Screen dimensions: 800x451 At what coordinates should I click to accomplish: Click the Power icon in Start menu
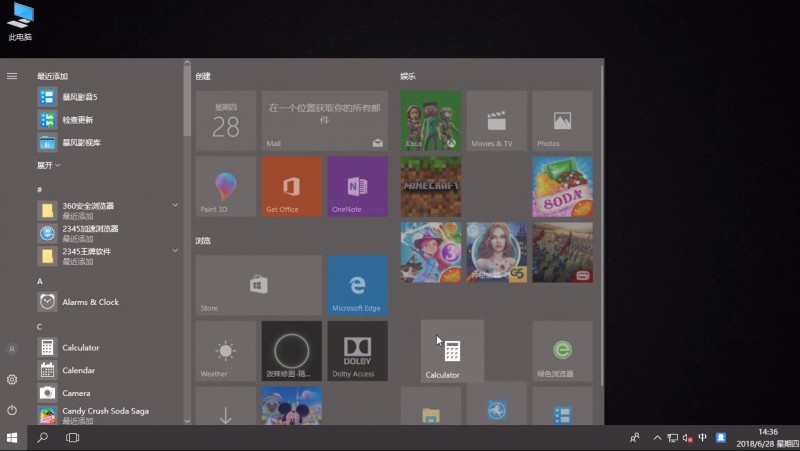12,410
